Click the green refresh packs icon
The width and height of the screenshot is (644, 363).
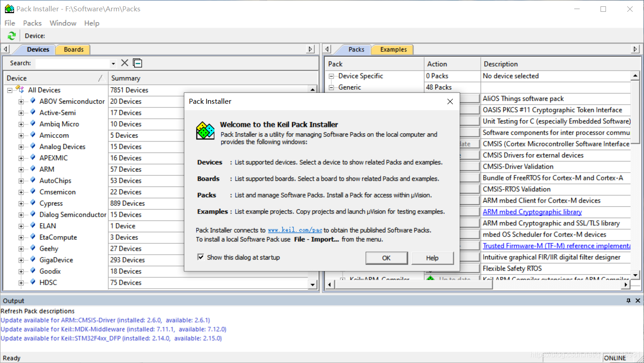coord(12,36)
